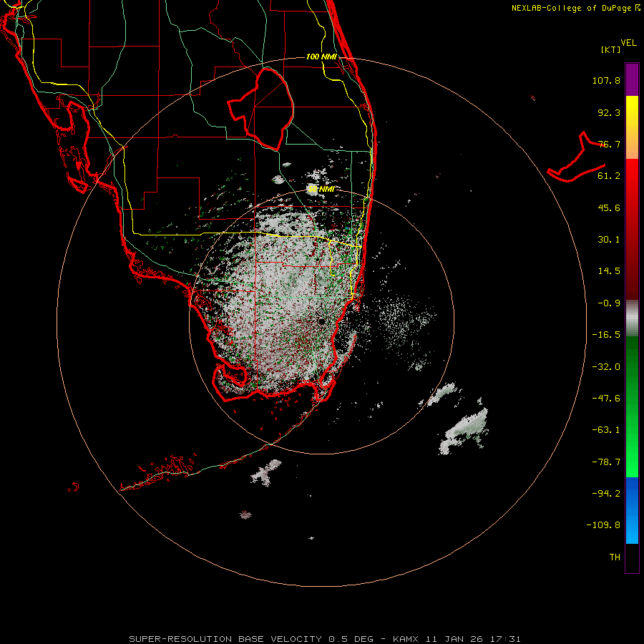Click the -16.5 velocity scale value
The image size is (644, 644).
tap(606, 335)
